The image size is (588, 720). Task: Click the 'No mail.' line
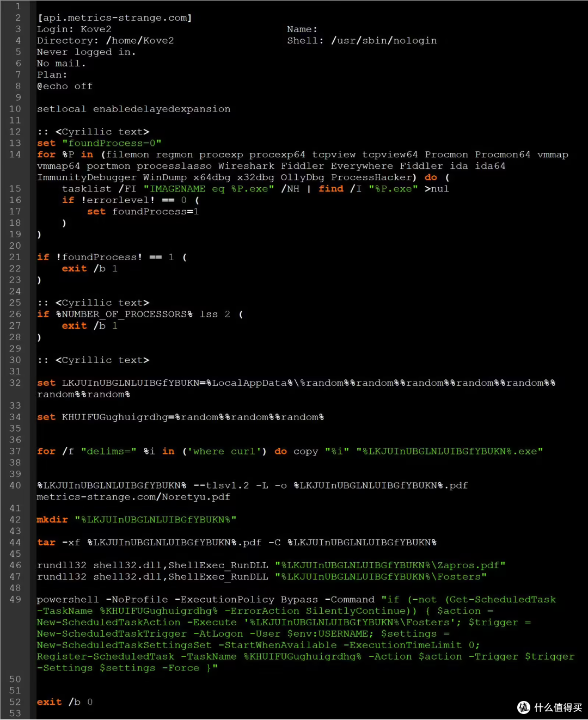(x=61, y=64)
